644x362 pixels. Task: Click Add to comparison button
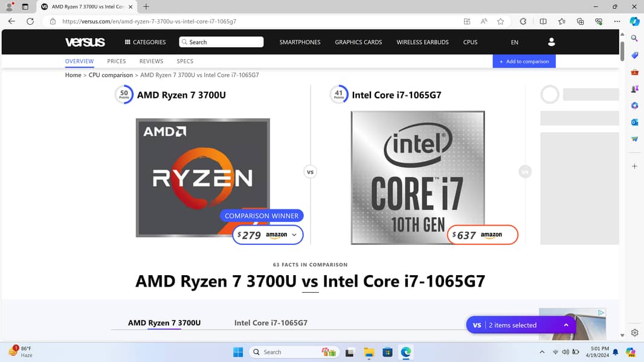524,61
